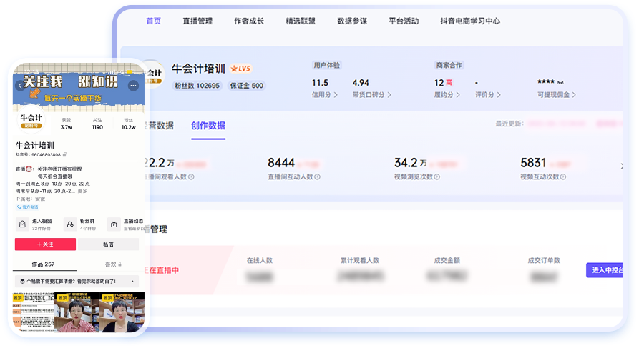The height and width of the screenshot is (358, 644).
Task: Click the LV5 star level badge
Action: click(x=240, y=69)
